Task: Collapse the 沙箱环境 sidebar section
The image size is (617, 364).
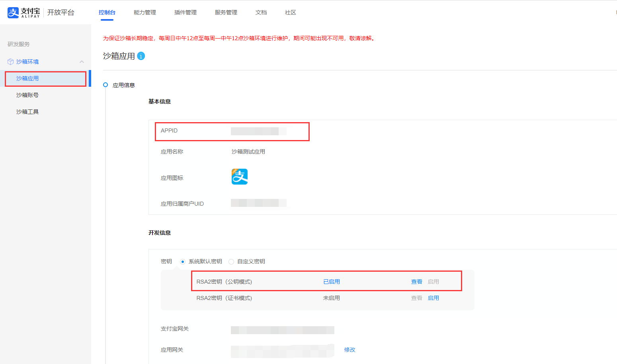Action: 82,62
